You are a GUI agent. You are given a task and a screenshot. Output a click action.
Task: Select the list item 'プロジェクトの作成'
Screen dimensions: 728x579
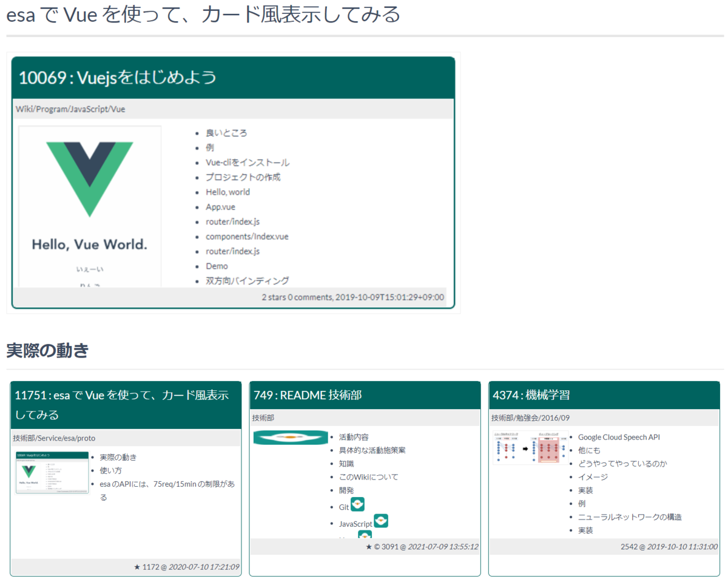(243, 177)
